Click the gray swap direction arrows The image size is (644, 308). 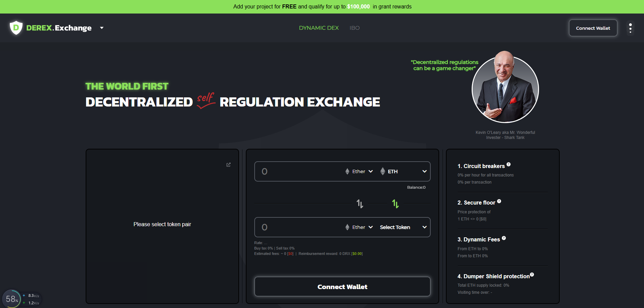[360, 204]
